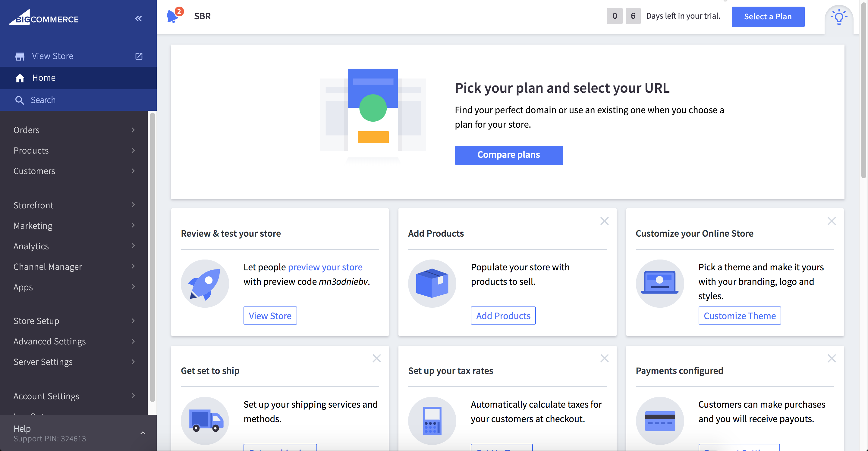Expand the Channel Manager chevron
868x451 pixels.
click(x=134, y=266)
